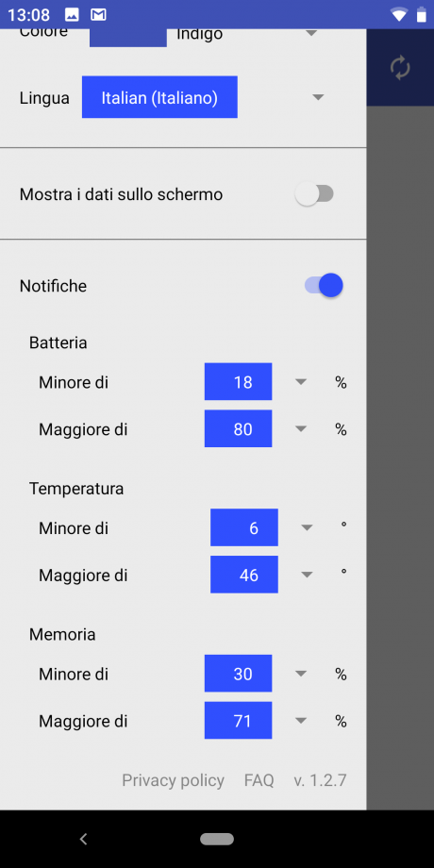Open the Privacy policy link
The height and width of the screenshot is (868, 434).
click(173, 780)
